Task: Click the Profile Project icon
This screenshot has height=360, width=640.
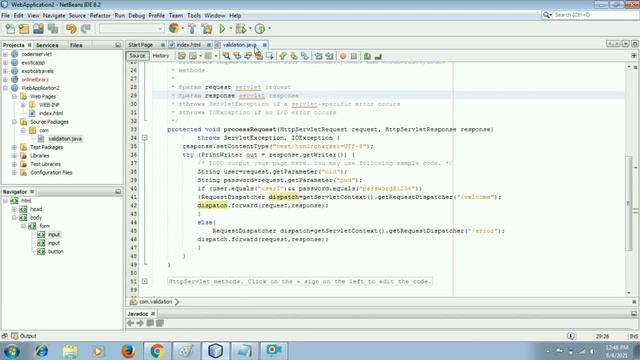Action: click(x=260, y=29)
